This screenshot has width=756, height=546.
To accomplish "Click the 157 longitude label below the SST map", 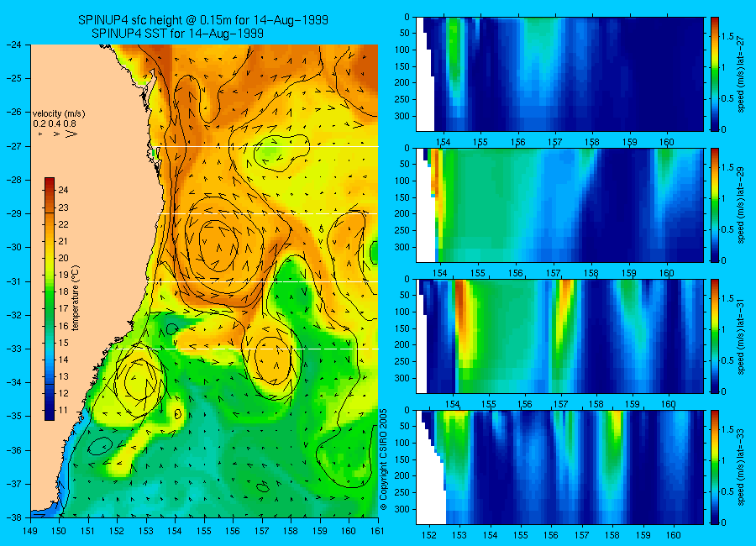I will pos(262,531).
